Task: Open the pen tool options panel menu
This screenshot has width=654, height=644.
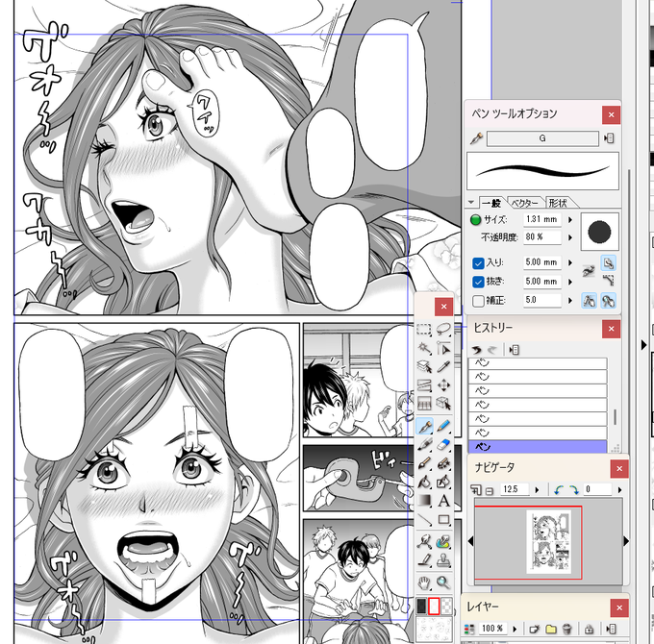Action: pyautogui.click(x=609, y=138)
